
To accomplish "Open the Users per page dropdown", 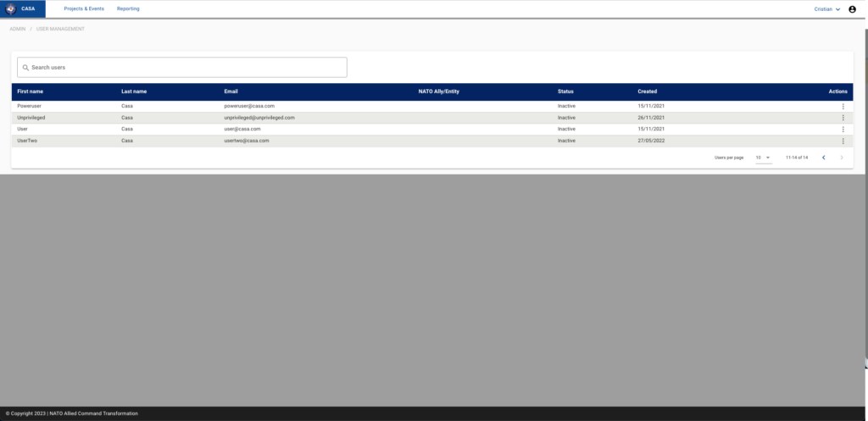I will click(x=763, y=158).
